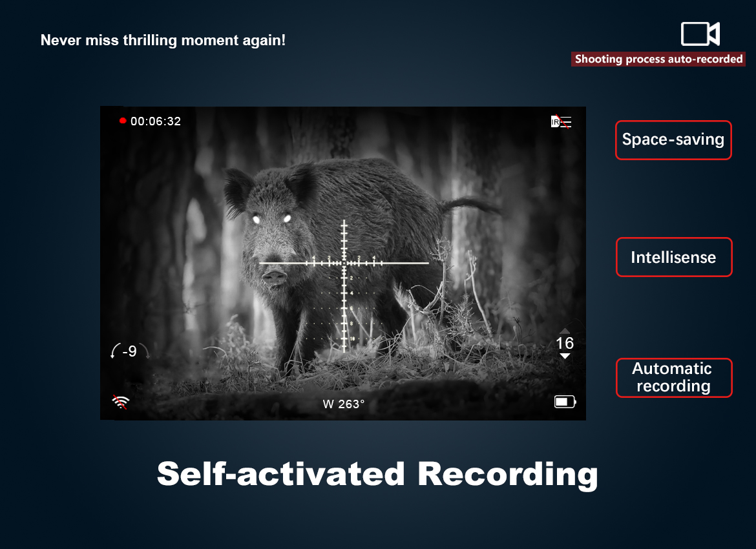Image resolution: width=756 pixels, height=549 pixels.
Task: Select the Space-saving button
Action: point(673,140)
